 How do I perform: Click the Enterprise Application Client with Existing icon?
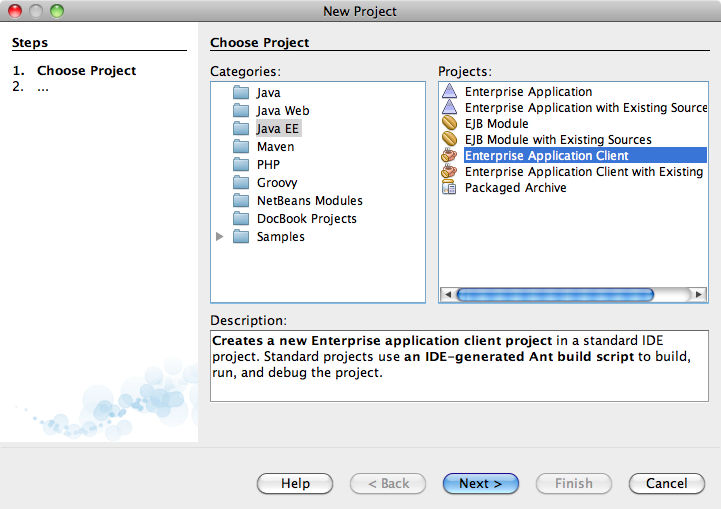coord(449,172)
